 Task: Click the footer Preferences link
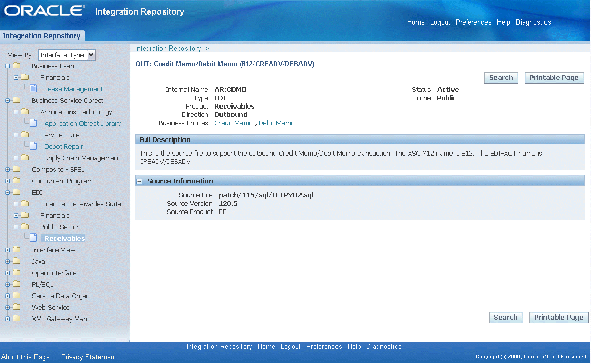(324, 347)
